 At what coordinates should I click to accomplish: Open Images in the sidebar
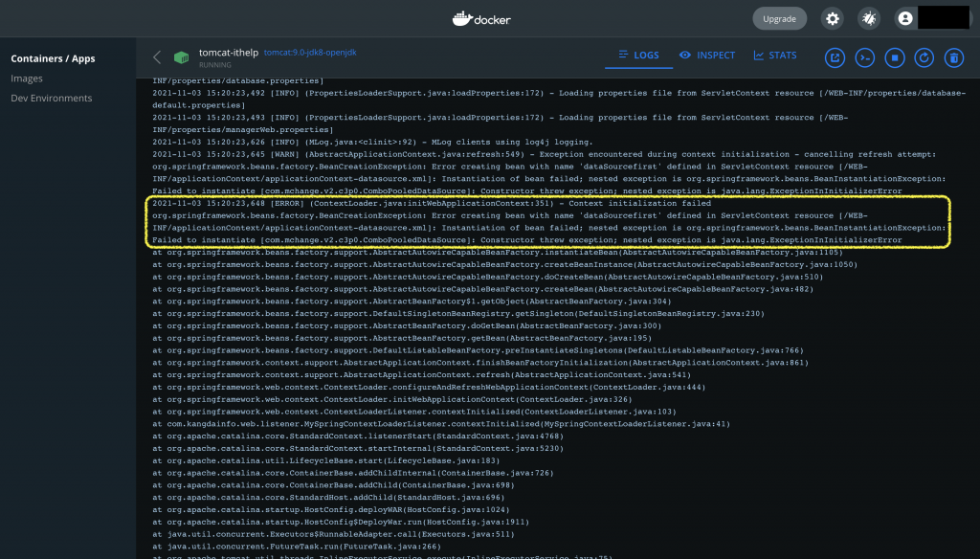pos(27,78)
